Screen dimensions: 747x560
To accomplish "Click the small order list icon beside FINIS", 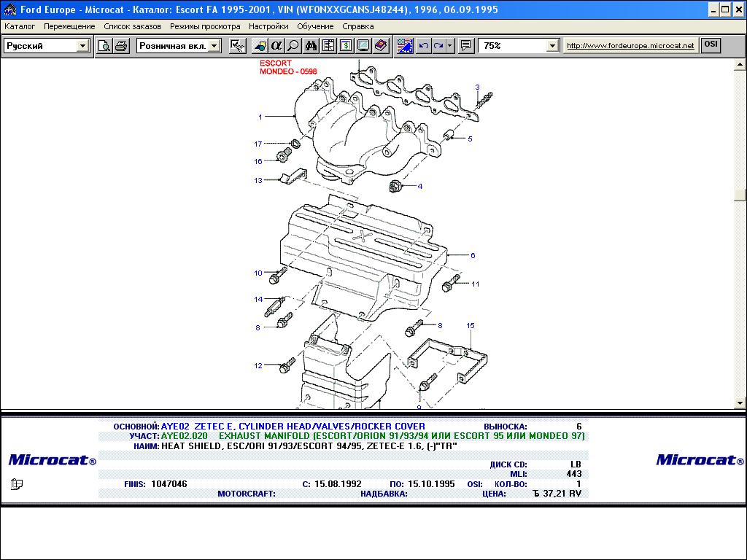I will click(17, 483).
